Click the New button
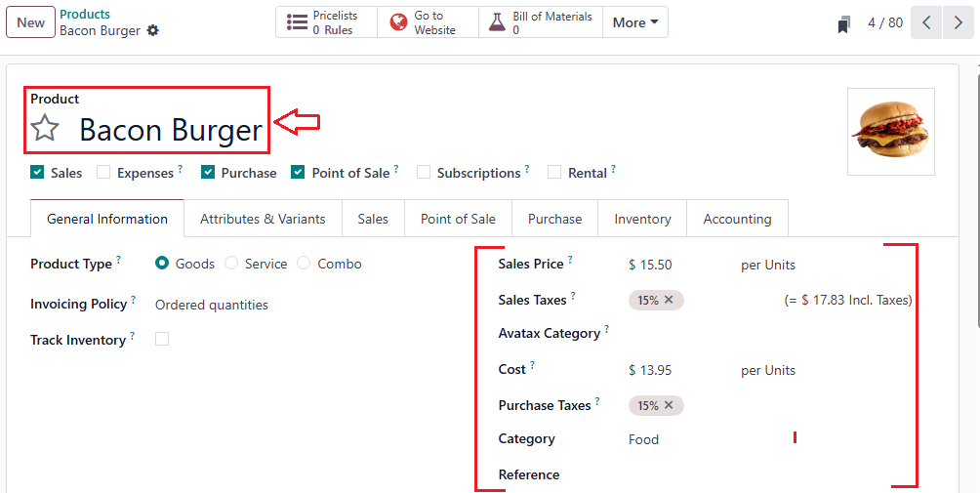 pos(30,22)
